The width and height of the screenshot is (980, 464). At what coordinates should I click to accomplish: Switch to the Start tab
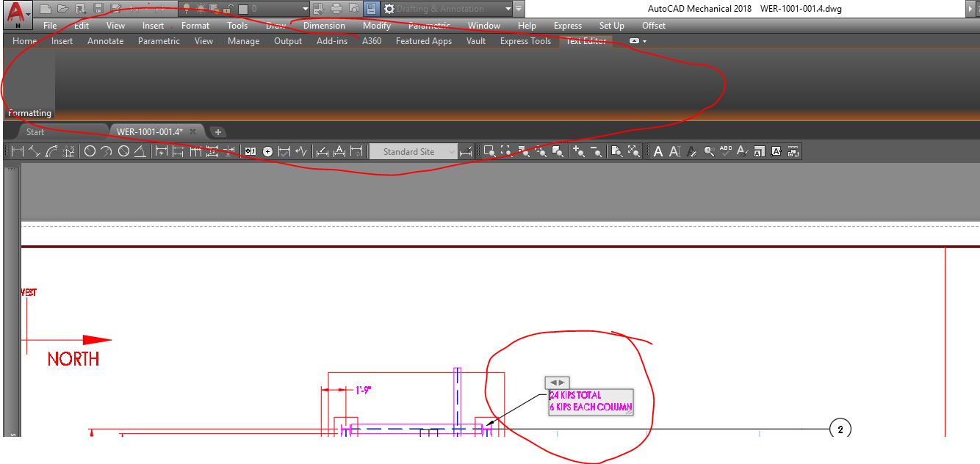tap(35, 131)
